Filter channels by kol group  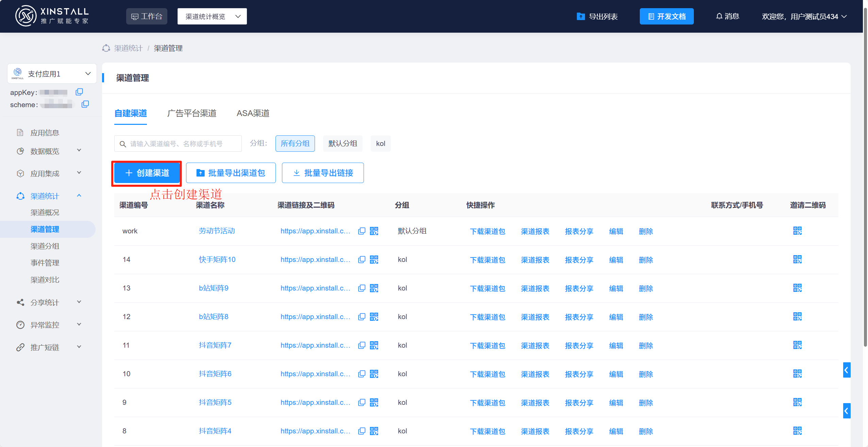point(380,144)
